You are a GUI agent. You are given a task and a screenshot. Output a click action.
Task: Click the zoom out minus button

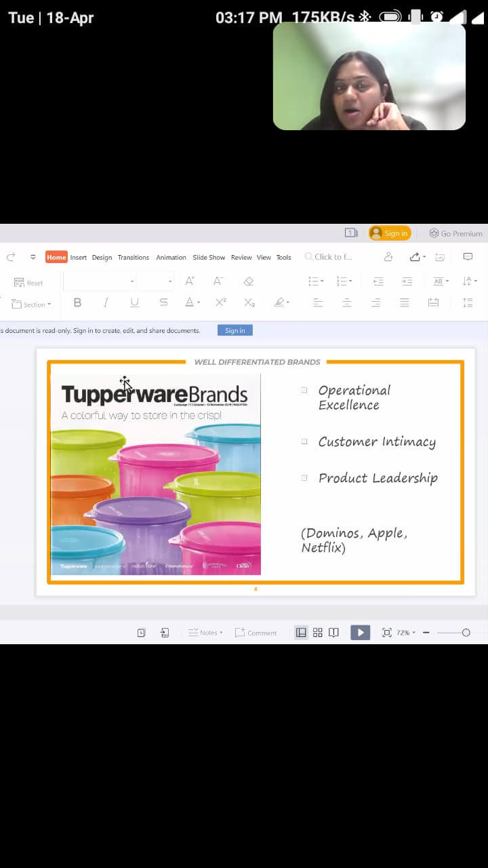426,633
